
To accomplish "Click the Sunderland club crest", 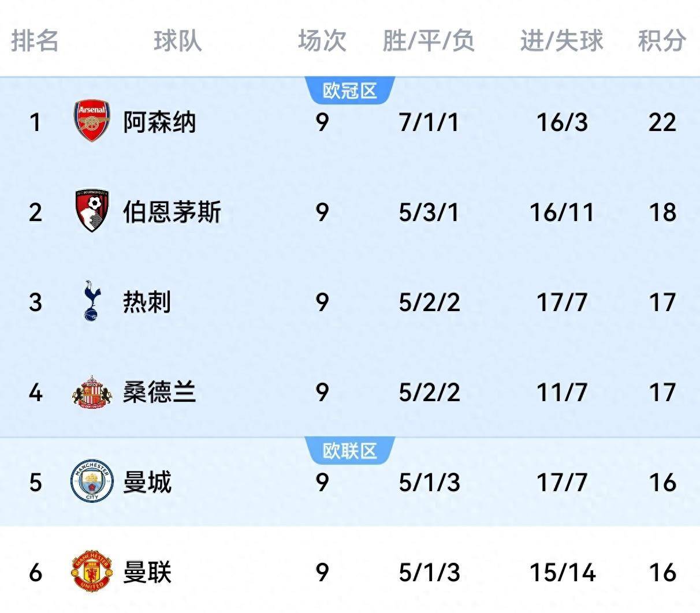I will coord(92,392).
